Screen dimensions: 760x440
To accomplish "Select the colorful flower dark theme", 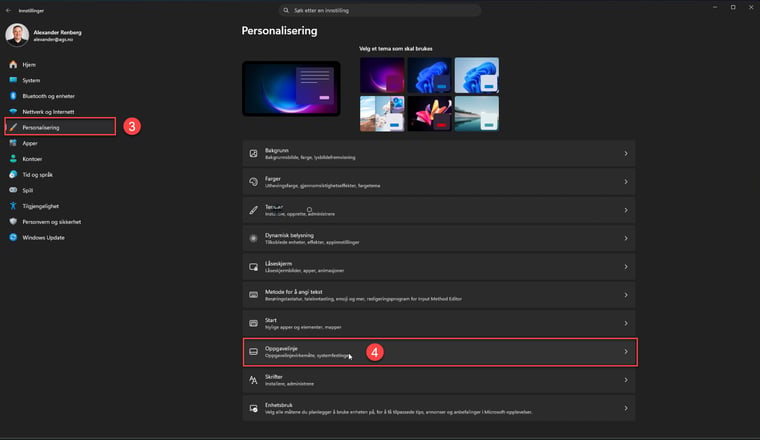I will (x=429, y=113).
